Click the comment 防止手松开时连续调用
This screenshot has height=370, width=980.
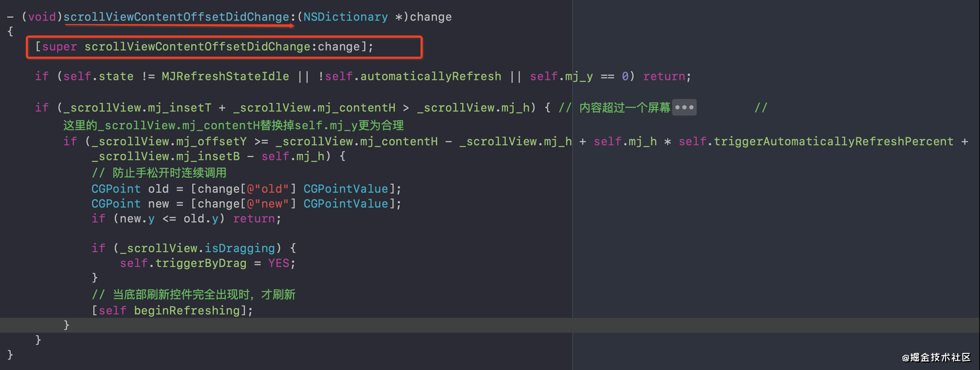pyautogui.click(x=169, y=173)
